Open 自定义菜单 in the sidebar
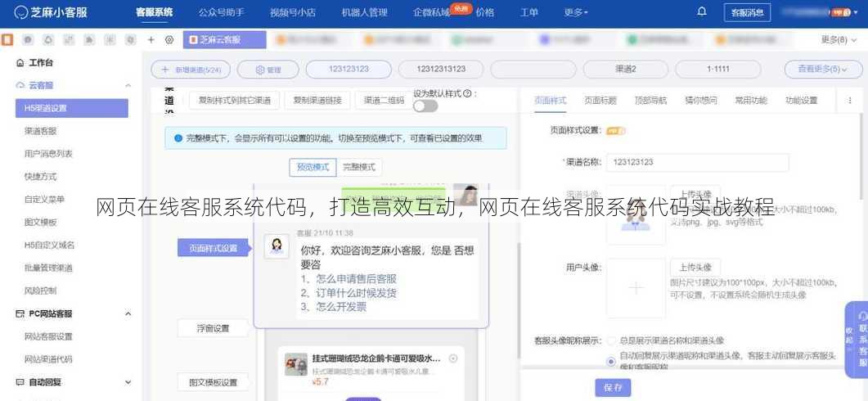This screenshot has height=401, width=868. click(44, 199)
